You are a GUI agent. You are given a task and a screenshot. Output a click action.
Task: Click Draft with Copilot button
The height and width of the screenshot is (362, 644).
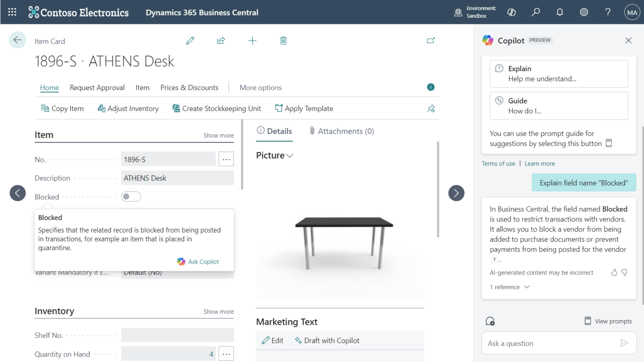click(x=327, y=341)
